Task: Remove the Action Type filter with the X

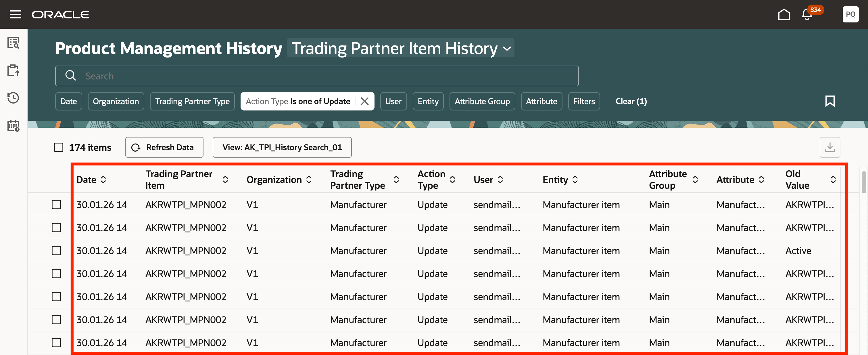Action: tap(364, 101)
